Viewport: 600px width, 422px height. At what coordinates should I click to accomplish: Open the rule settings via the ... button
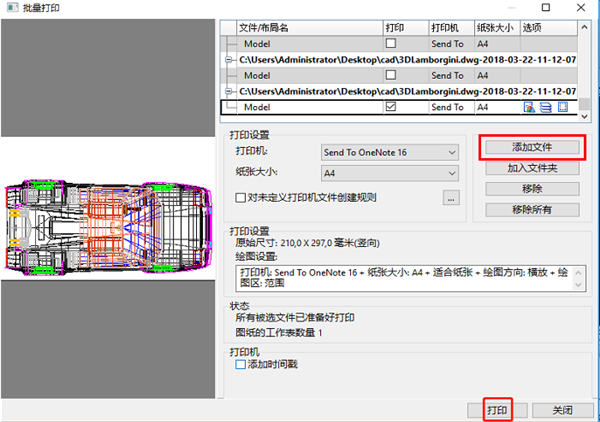[x=451, y=198]
